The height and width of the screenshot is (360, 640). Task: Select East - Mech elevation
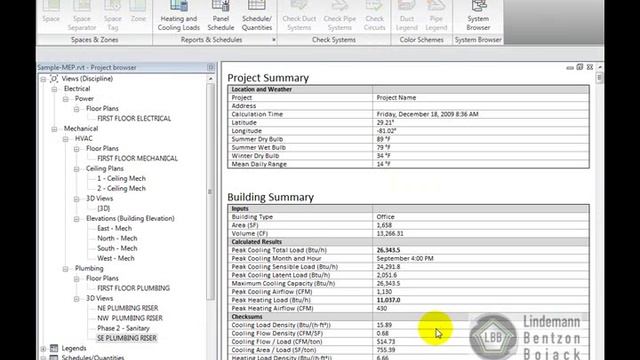pyautogui.click(x=114, y=228)
